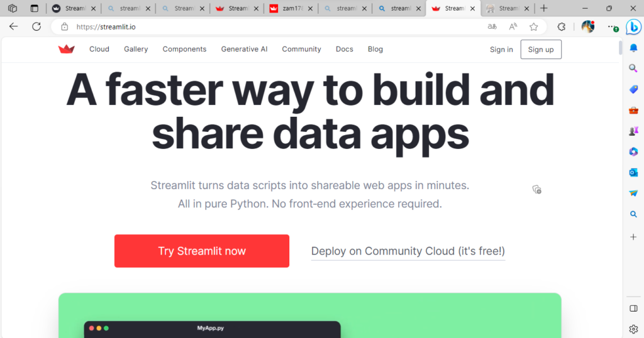Refresh the current page
Viewport: 644px width, 338px height.
click(36, 27)
